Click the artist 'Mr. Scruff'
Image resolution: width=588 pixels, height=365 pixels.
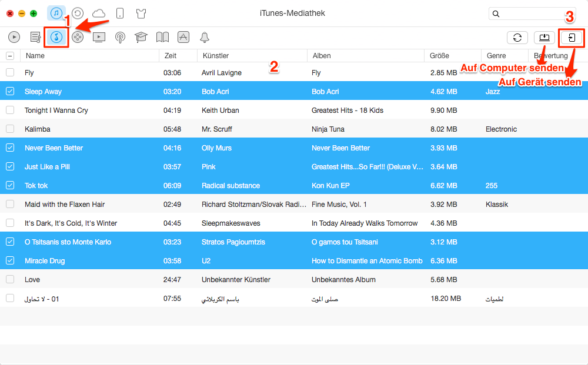[x=217, y=129]
